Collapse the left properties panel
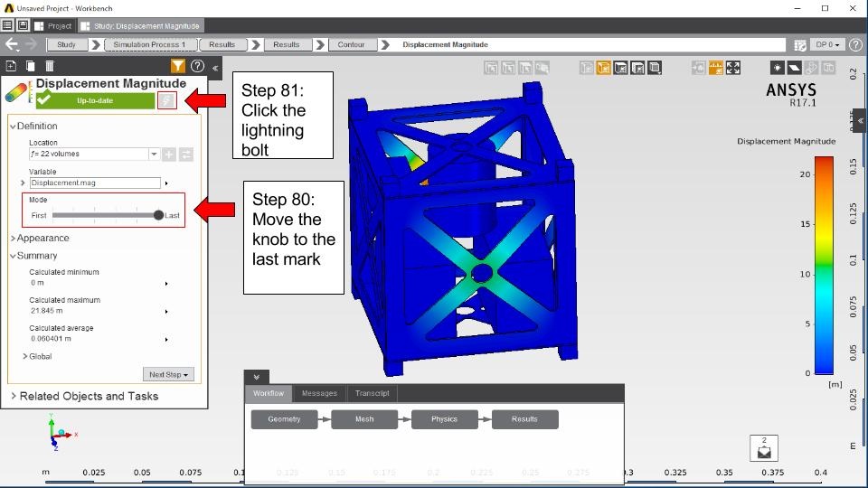Screen dimensions: 868x488 [x=215, y=68]
